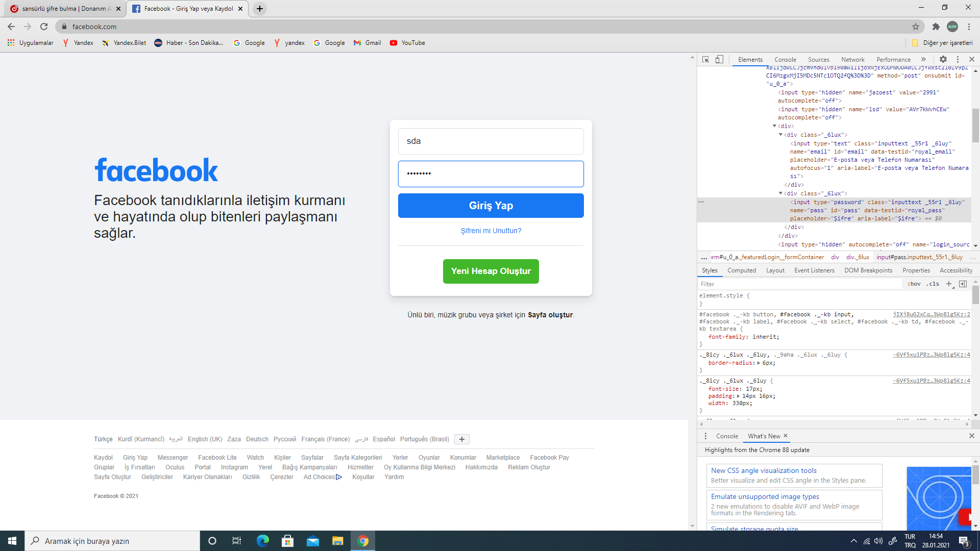Image resolution: width=980 pixels, height=551 pixels.
Task: Switch to the Network tab
Action: (852, 60)
